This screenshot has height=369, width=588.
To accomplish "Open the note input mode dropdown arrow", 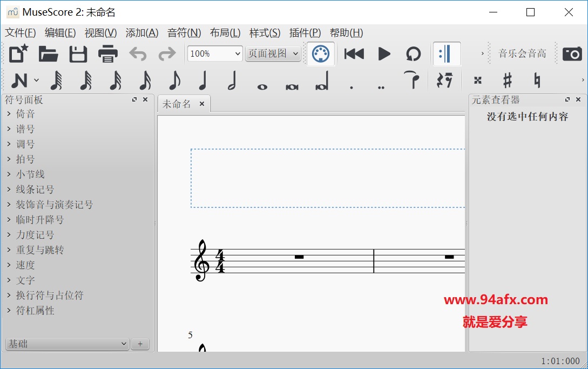I will (36, 80).
